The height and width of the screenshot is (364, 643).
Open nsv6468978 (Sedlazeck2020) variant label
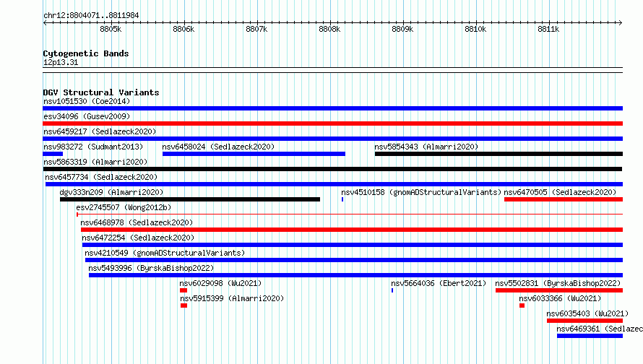tap(137, 222)
